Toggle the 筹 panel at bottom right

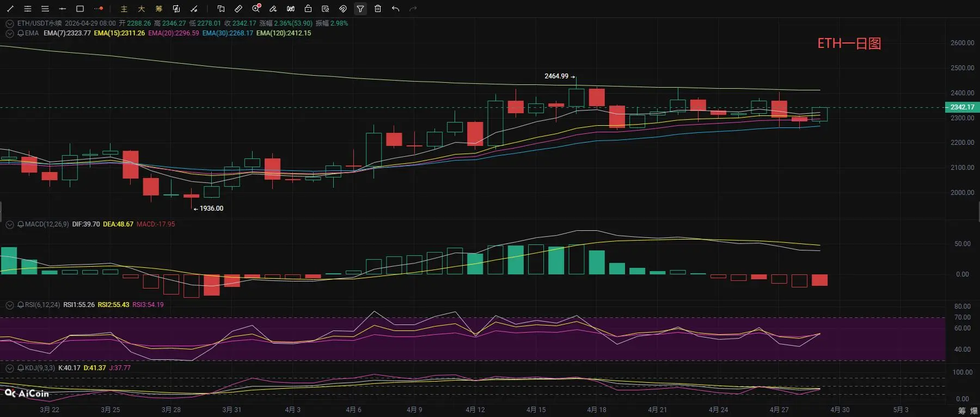[962, 410]
